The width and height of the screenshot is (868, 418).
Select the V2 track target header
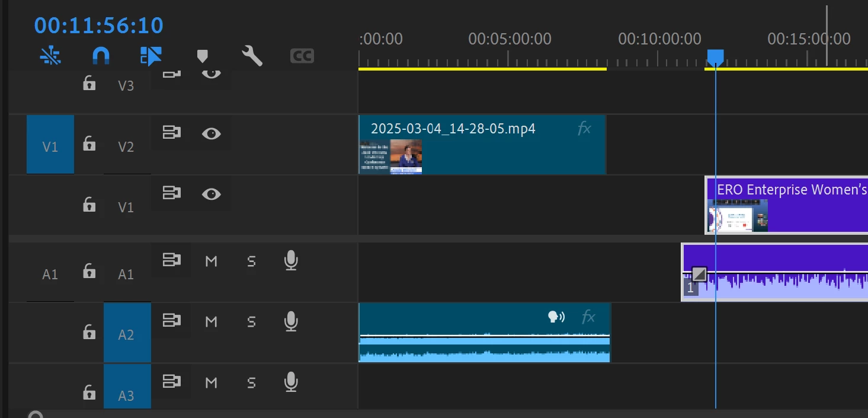[x=126, y=146]
